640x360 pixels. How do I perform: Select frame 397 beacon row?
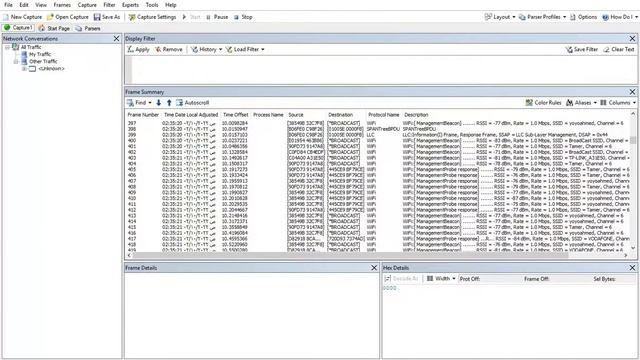pyautogui.click(x=378, y=123)
